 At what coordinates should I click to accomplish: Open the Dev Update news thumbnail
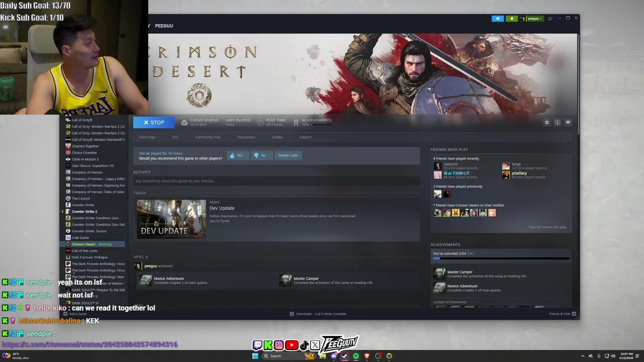[x=171, y=219]
